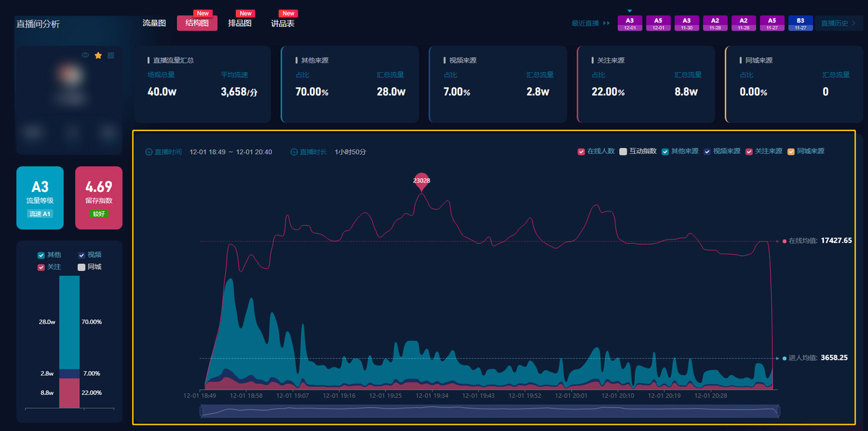Click the 3,658/分 平均流速 value
The height and width of the screenshot is (431, 868).
[239, 92]
